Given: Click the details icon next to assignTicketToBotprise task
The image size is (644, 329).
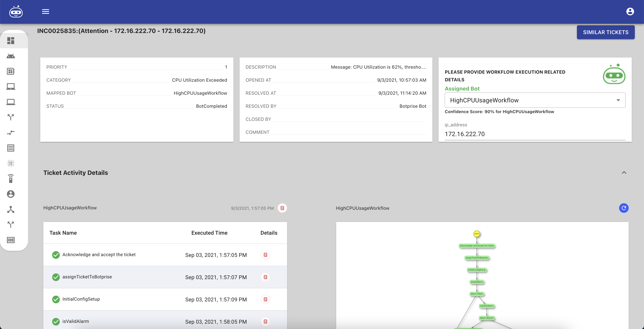Looking at the screenshot, I should pyautogui.click(x=265, y=276).
